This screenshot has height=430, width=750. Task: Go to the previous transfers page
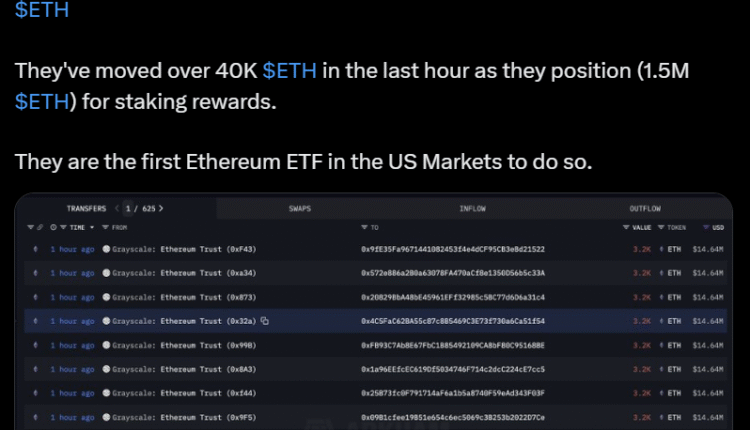118,208
